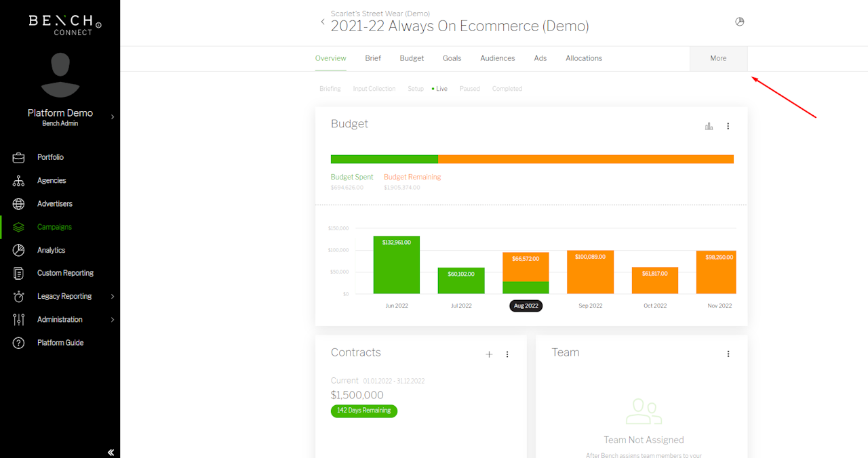868x458 pixels.
Task: Expand the Legacy Reporting submenu
Action: [113, 297]
